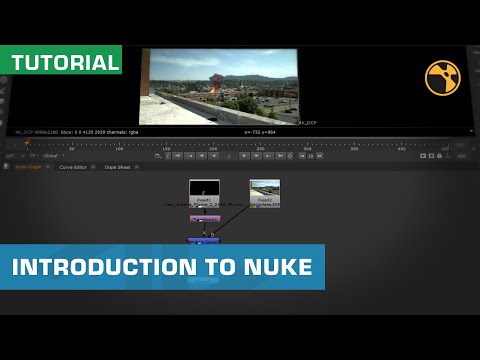Screen dimensions: 480x360
Task: Go to previous keyframe button
Action: (189, 156)
